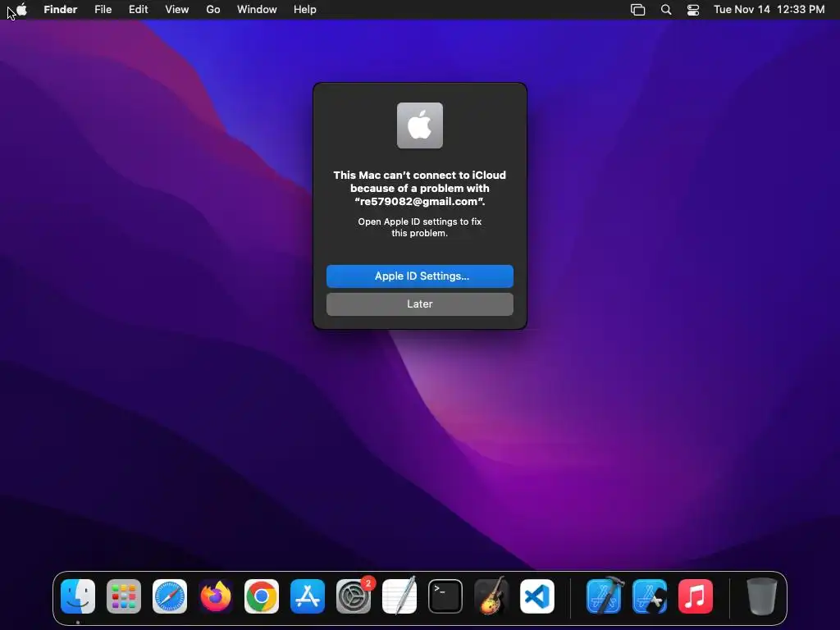This screenshot has height=630, width=840.
Task: Click the 'Open Apple ID settings to fix' message
Action: click(x=420, y=227)
